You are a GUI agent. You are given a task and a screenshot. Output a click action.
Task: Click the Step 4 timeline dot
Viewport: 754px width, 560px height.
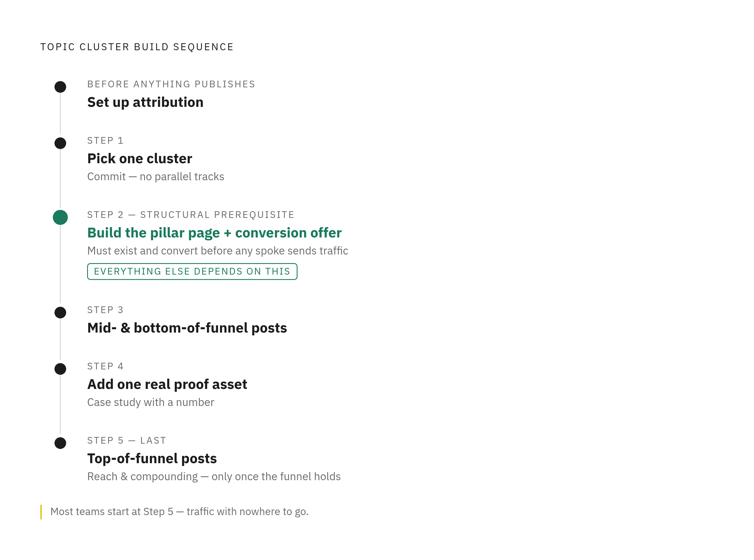pyautogui.click(x=60, y=369)
